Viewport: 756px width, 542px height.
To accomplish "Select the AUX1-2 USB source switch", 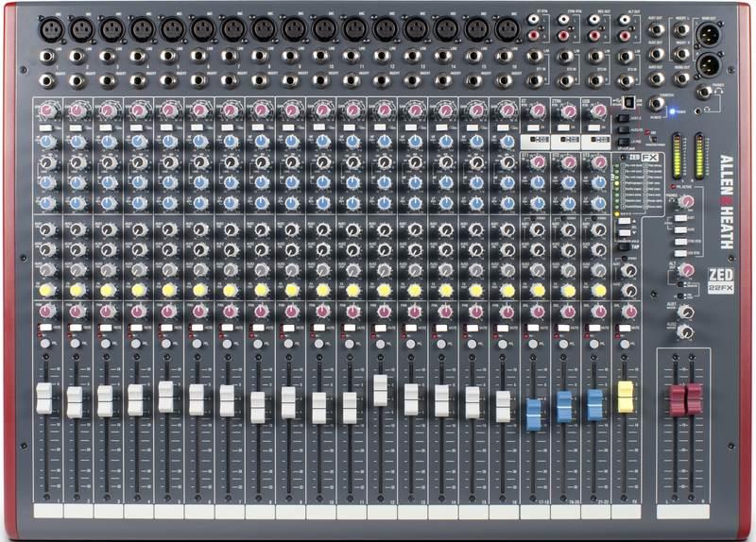I will pos(624,117).
